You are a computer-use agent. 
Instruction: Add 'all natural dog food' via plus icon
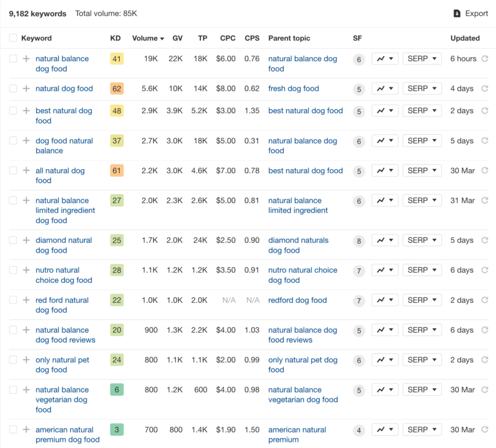26,171
